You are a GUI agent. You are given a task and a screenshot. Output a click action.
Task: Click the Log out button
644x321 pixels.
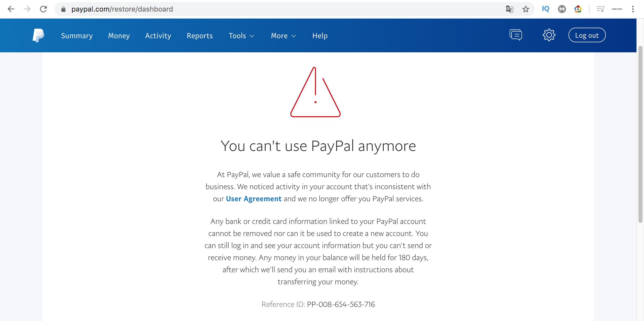pyautogui.click(x=587, y=35)
